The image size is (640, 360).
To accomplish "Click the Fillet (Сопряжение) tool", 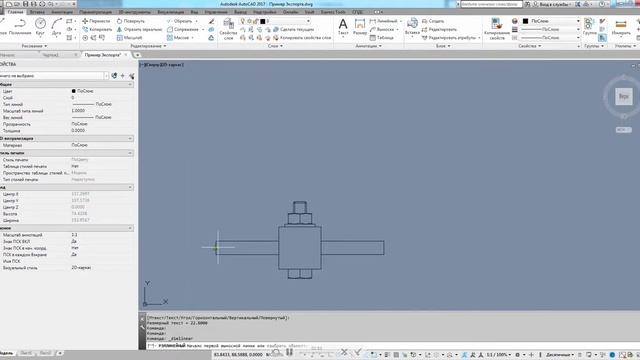I will (x=183, y=29).
